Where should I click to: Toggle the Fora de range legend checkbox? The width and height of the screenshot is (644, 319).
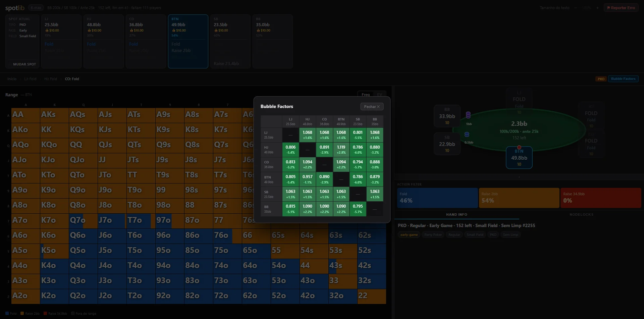click(x=73, y=314)
